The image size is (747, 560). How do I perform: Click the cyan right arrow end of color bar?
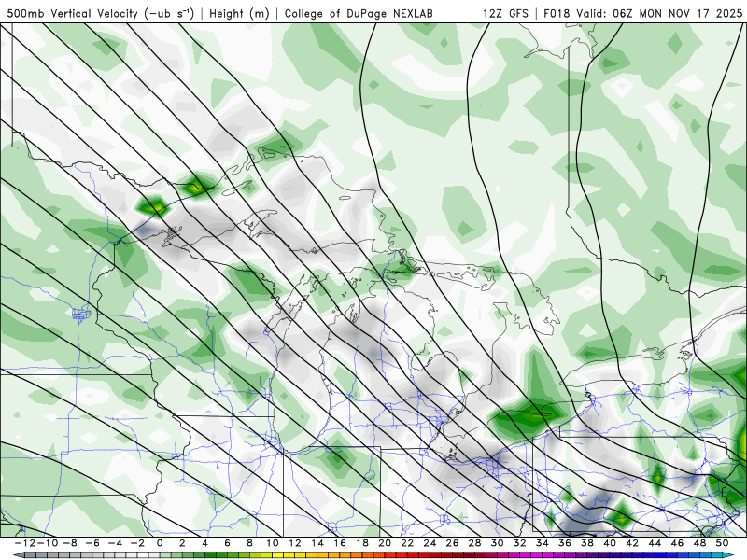pyautogui.click(x=727, y=555)
